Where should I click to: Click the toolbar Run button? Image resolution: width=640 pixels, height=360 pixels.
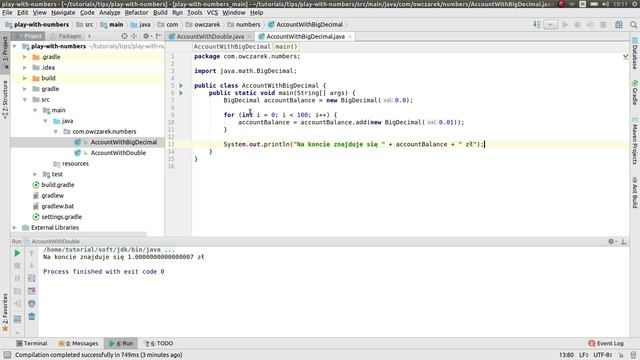point(565,24)
